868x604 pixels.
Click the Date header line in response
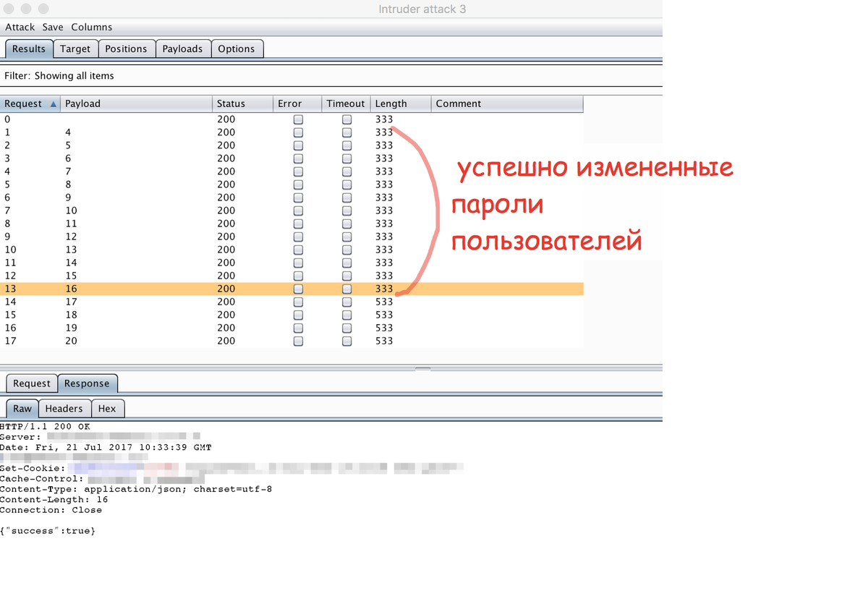click(106, 448)
